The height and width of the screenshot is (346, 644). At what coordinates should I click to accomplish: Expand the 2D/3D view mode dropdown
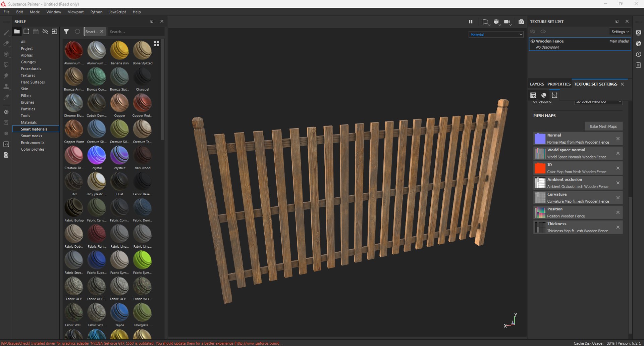pos(486,22)
